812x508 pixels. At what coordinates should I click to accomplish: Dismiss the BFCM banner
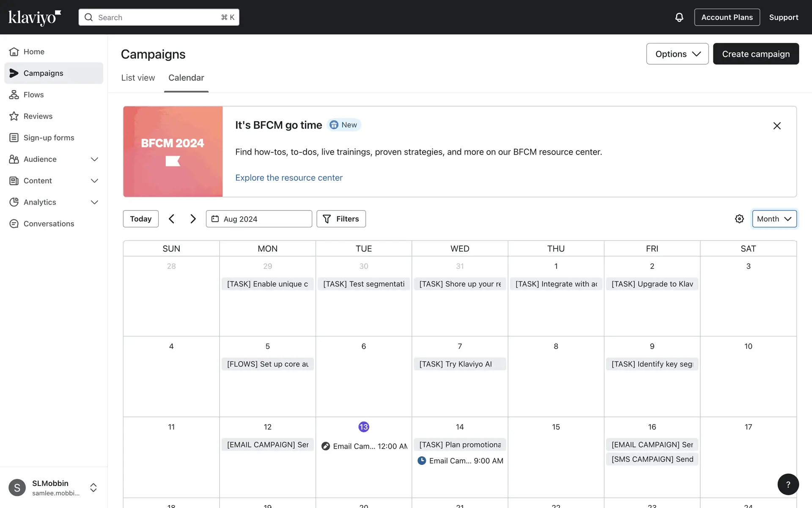(777, 126)
